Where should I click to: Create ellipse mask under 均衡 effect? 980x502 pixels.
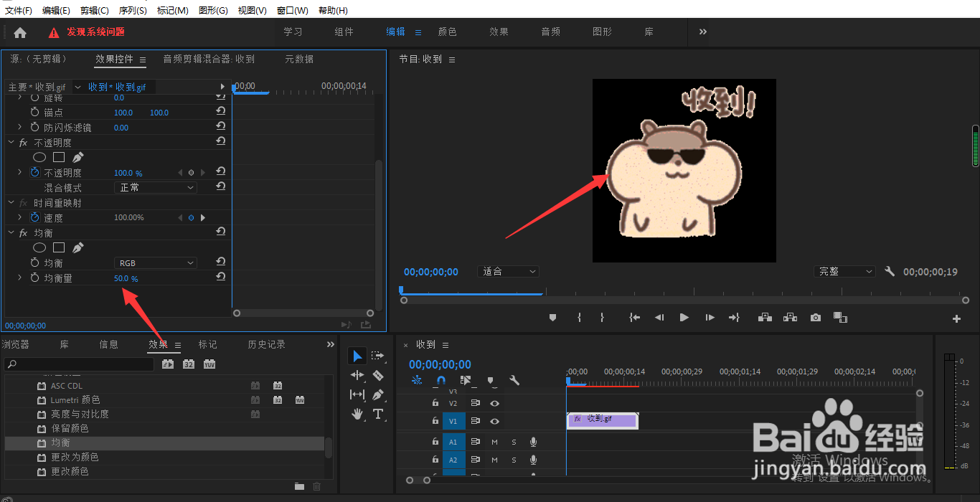(x=39, y=247)
